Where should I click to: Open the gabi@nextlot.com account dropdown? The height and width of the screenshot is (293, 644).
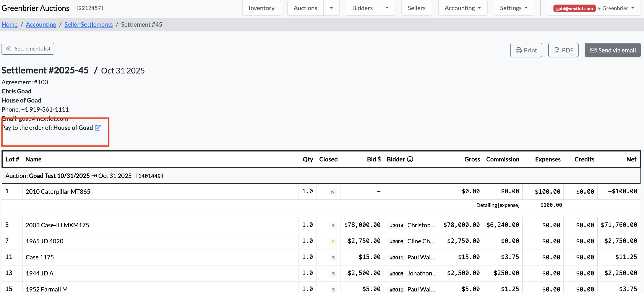click(594, 8)
